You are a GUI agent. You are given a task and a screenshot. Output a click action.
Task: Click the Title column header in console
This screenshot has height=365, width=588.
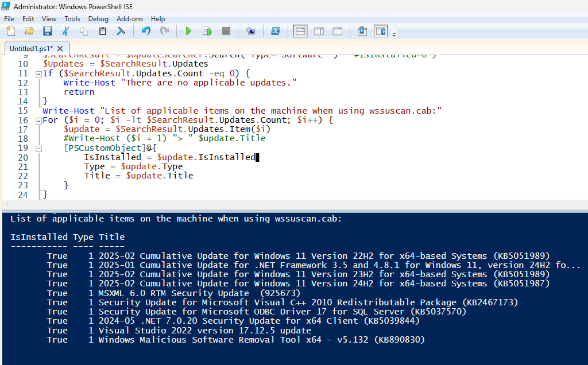(x=112, y=237)
